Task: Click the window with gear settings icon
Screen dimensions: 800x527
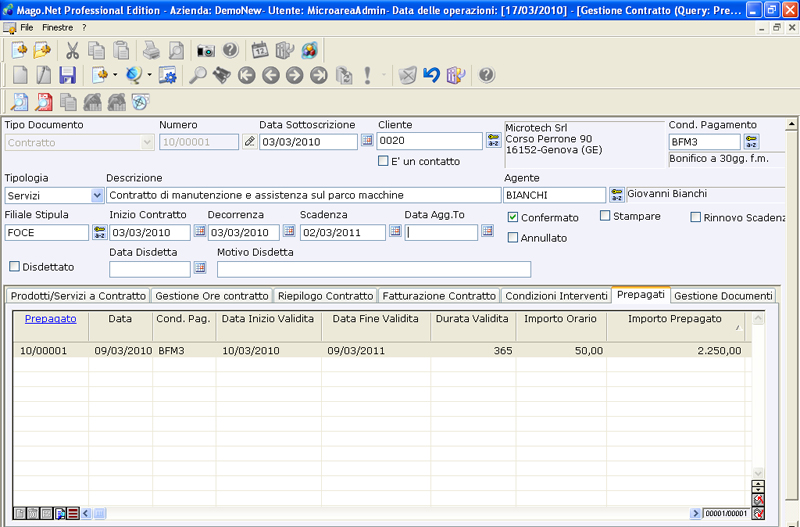Action: pyautogui.click(x=167, y=75)
